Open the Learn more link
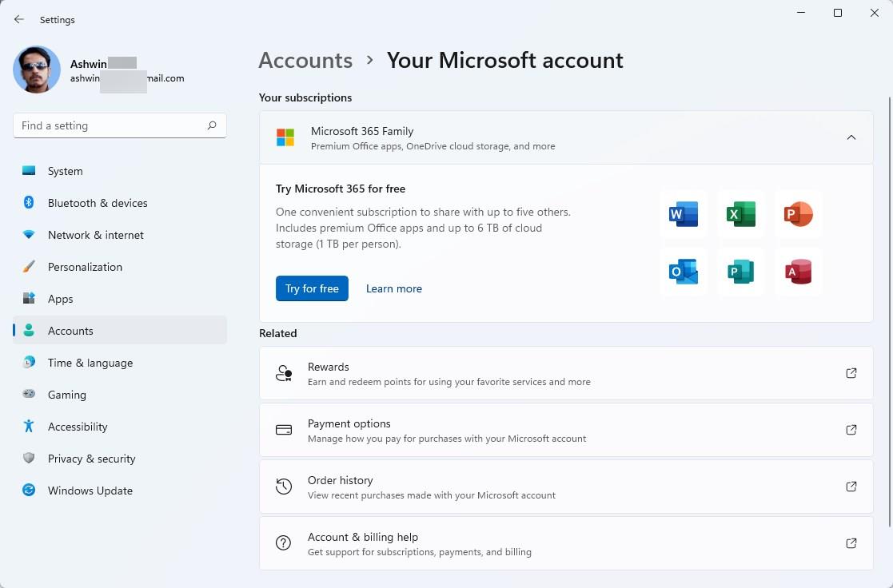 tap(393, 288)
